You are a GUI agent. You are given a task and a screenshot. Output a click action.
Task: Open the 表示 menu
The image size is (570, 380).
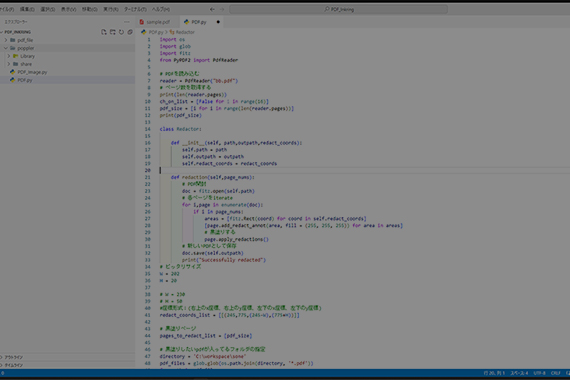pyautogui.click(x=68, y=9)
